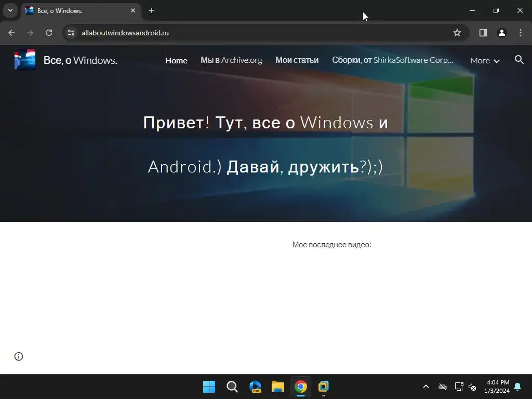532x399 pixels.
Task: Launch Edge Preview from taskbar
Action: [255, 387]
